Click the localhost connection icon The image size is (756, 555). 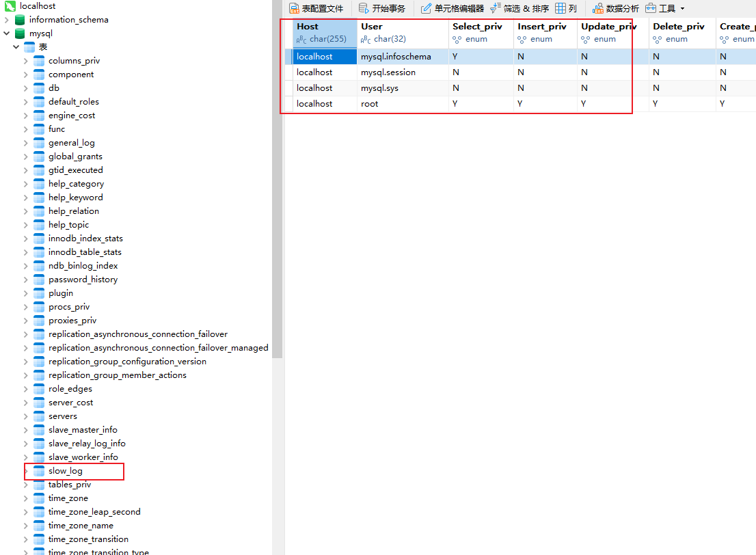coord(11,6)
